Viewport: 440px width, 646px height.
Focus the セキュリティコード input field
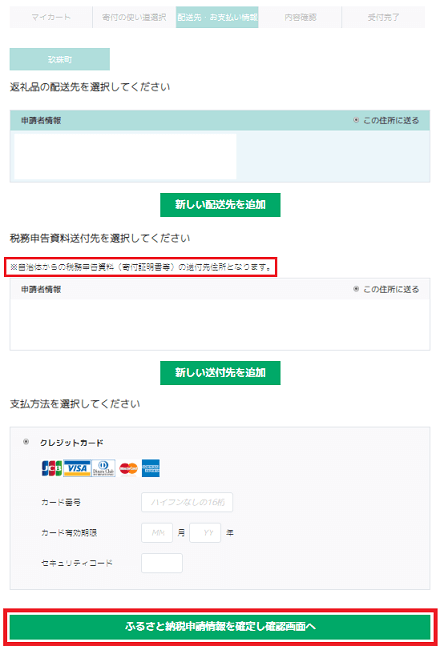[x=162, y=563]
